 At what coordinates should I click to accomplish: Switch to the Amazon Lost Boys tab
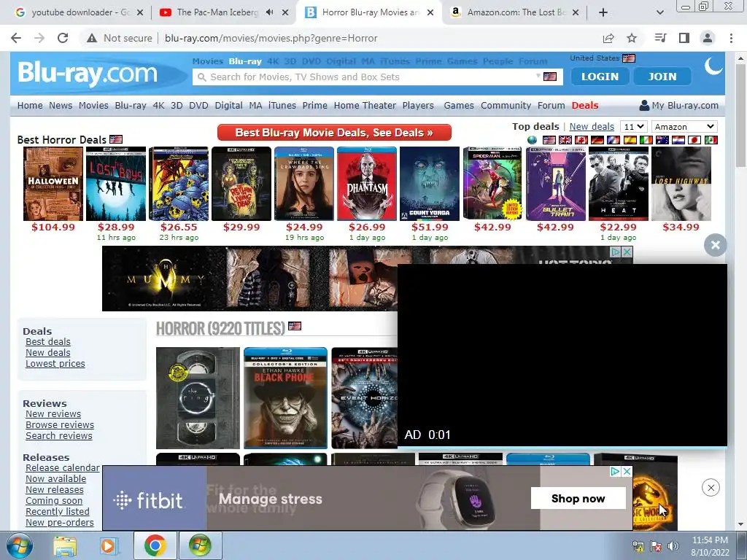[x=514, y=12]
